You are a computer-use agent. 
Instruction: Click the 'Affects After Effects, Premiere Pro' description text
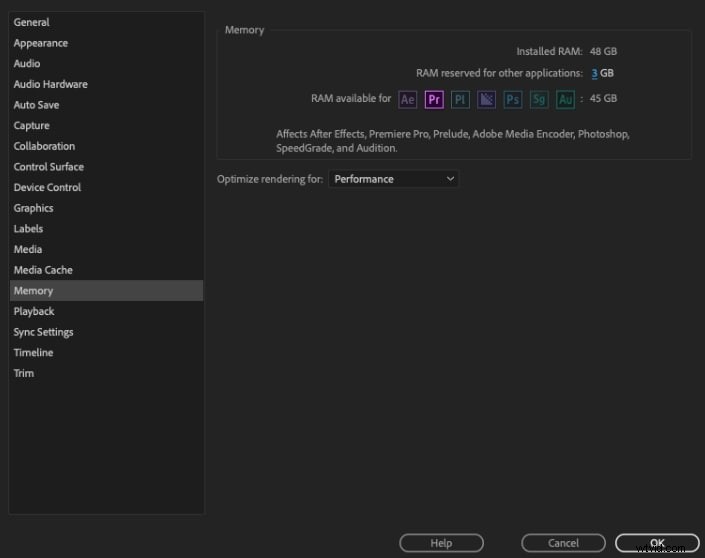pyautogui.click(x=452, y=141)
